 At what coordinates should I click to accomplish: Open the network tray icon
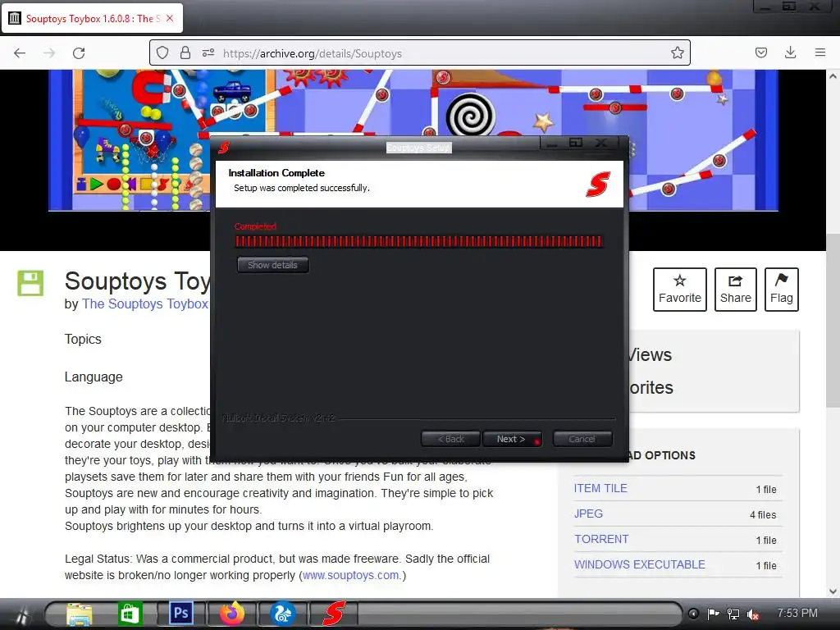733,614
